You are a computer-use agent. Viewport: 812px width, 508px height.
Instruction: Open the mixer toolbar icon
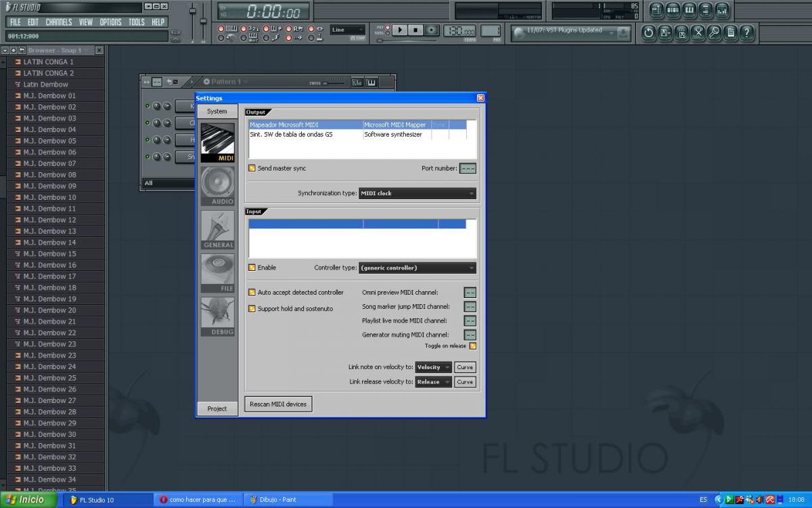pyautogui.click(x=722, y=10)
